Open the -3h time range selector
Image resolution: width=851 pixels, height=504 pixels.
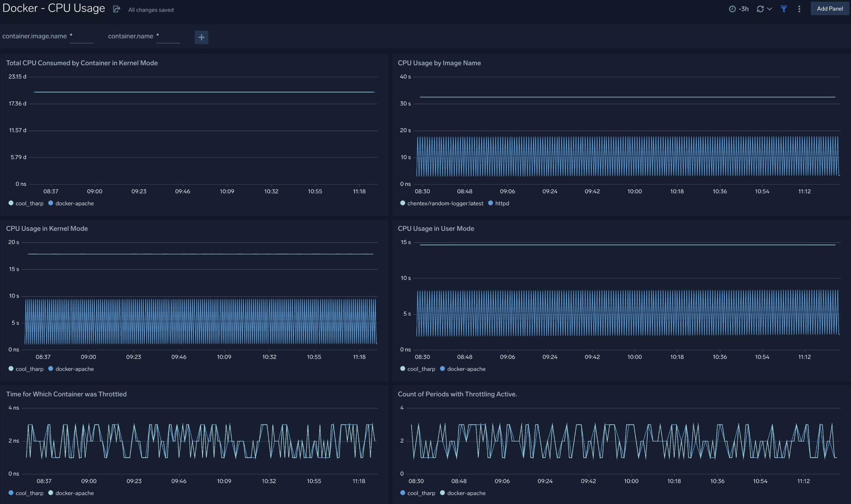[x=744, y=9]
